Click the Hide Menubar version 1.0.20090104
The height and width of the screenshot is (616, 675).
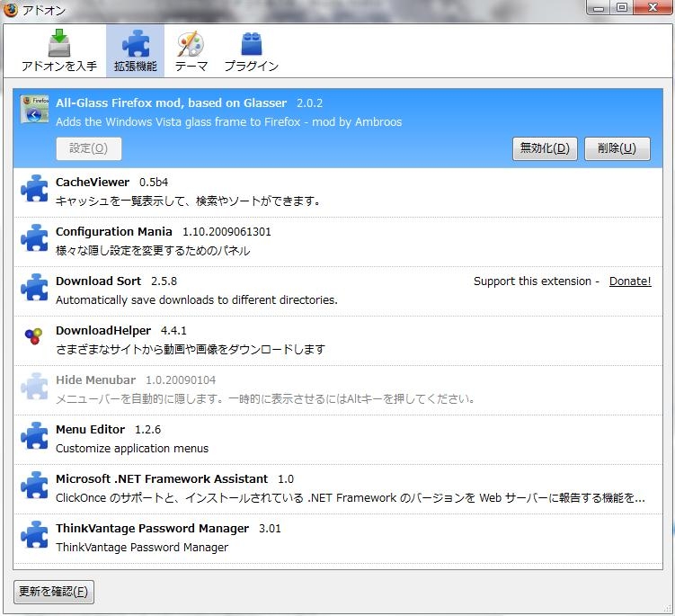tap(181, 380)
